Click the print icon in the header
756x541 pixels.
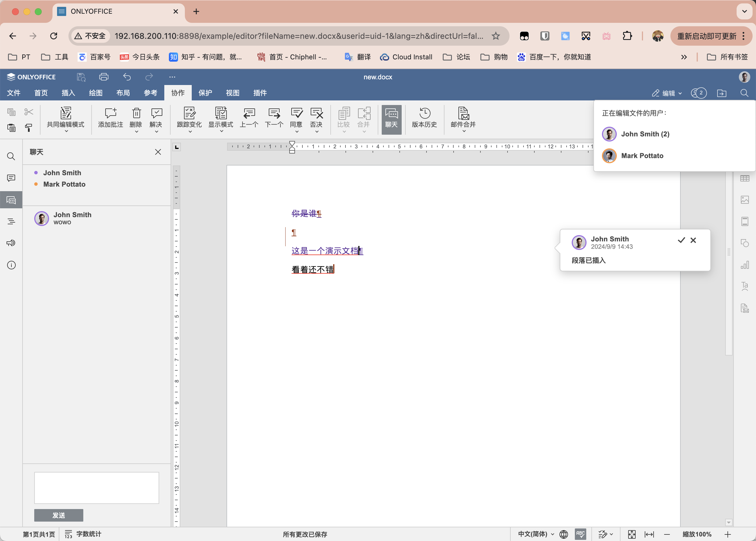(104, 77)
